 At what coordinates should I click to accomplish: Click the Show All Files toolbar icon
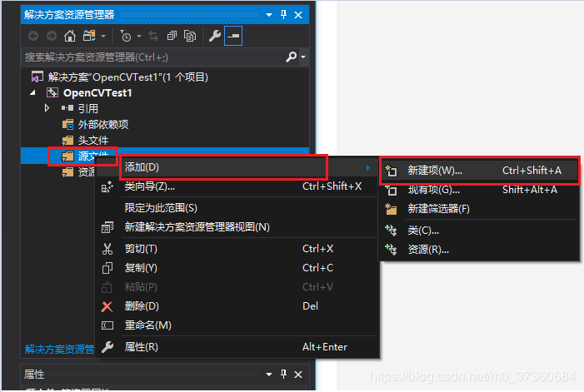coord(190,36)
